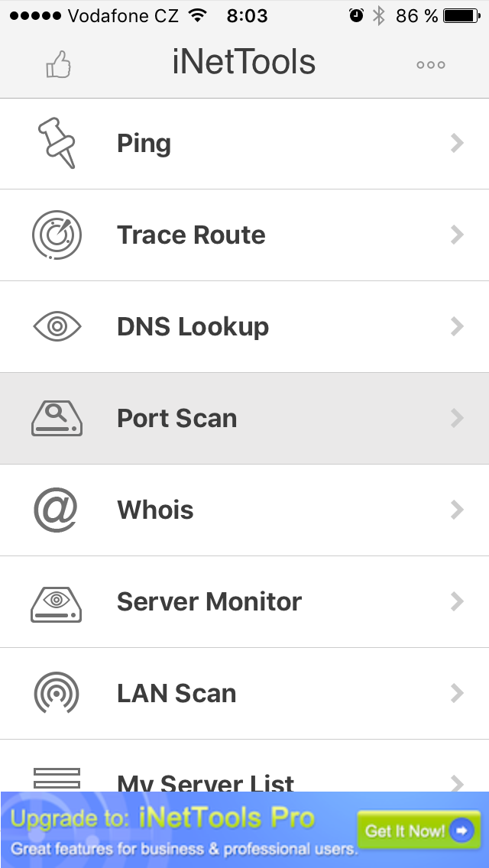This screenshot has width=489, height=868.
Task: Tap the Trace Route radar icon
Action: coord(57,235)
